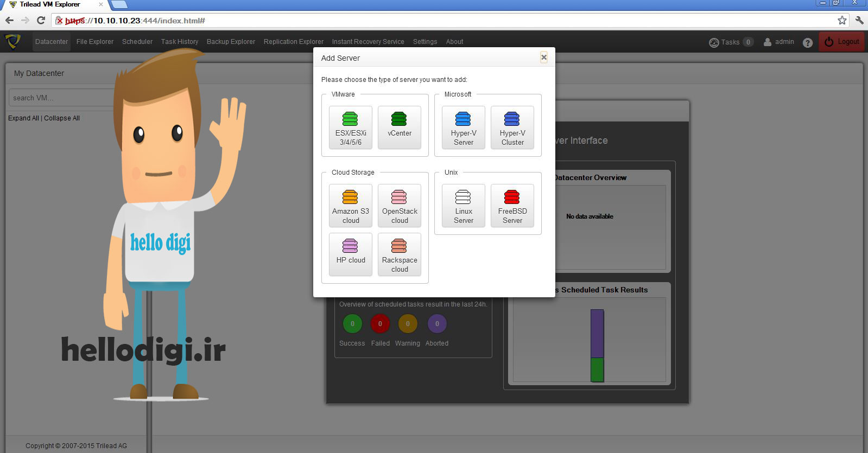Open a new browser tab
868x453 pixels.
(x=119, y=4)
